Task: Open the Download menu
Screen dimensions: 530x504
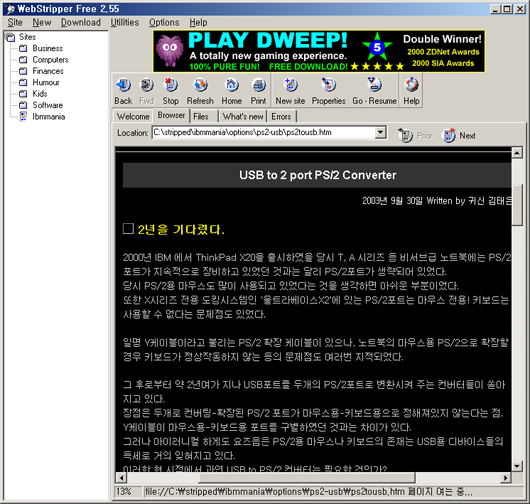Action: point(81,23)
